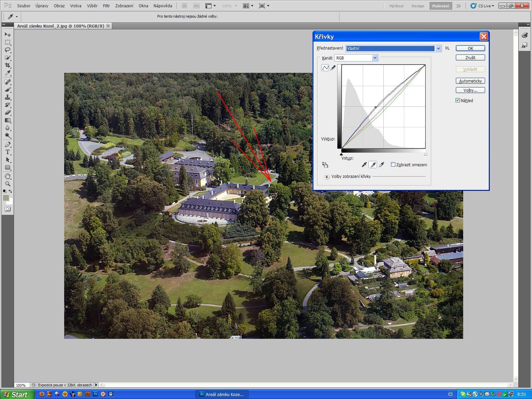Select the Hand tool in toolbox
The width and height of the screenshot is (532, 399).
click(x=8, y=176)
